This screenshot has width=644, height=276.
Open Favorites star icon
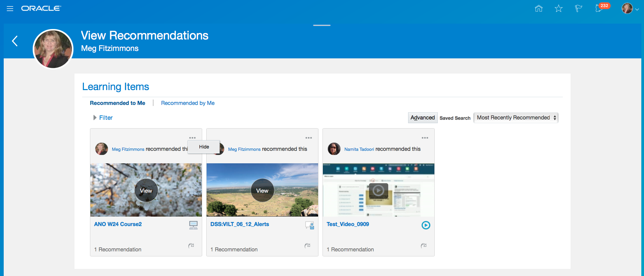558,8
